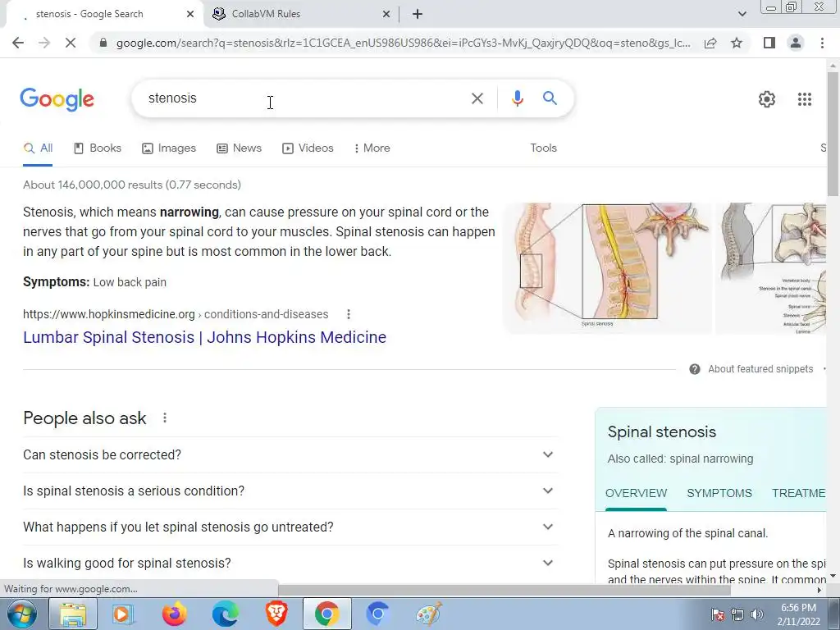Image resolution: width=840 pixels, height=630 pixels.
Task: Switch to Videos results
Action: click(x=308, y=148)
